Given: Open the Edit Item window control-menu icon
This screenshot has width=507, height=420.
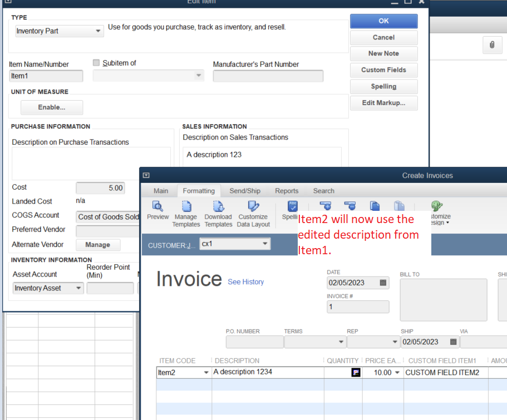Looking at the screenshot, I should coord(8,1).
